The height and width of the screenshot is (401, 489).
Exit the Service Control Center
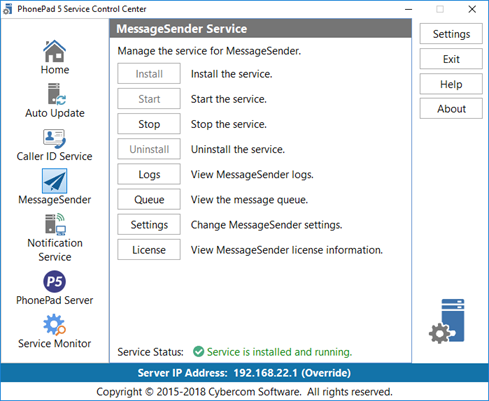point(451,59)
